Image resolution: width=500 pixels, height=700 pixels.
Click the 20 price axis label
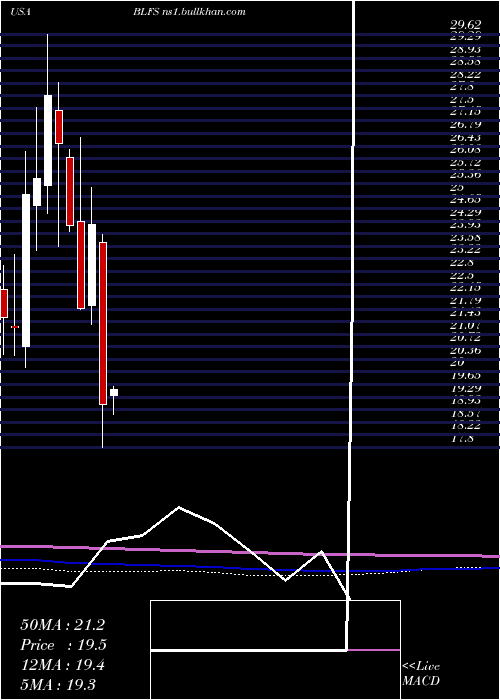(458, 362)
